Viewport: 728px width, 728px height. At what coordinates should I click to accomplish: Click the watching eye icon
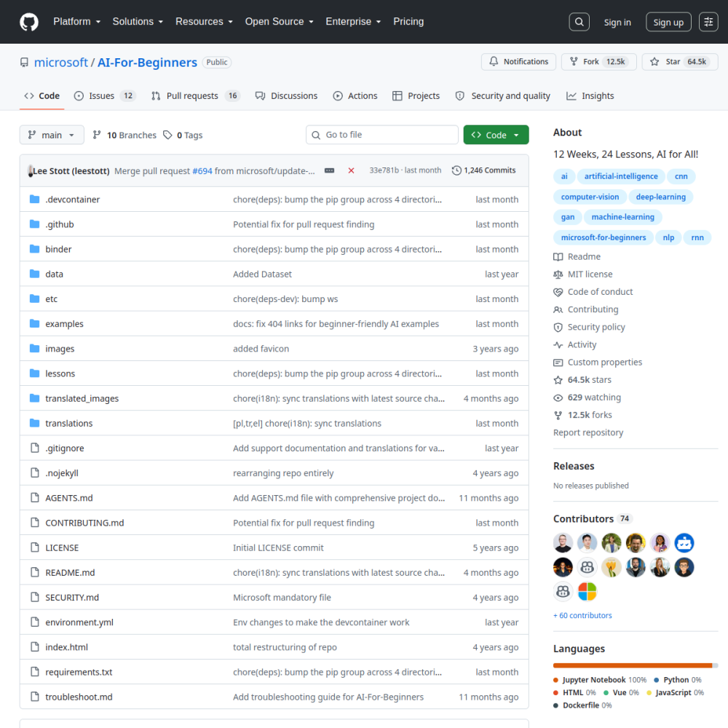coord(558,398)
